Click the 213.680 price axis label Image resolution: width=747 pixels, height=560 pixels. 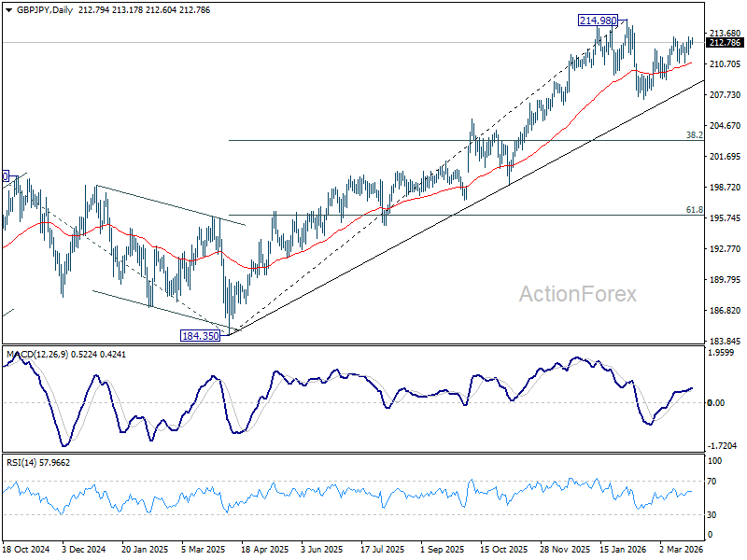(x=725, y=33)
